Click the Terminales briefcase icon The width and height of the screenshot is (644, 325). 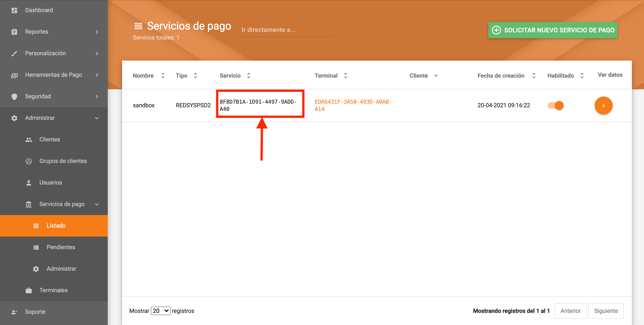click(x=28, y=290)
